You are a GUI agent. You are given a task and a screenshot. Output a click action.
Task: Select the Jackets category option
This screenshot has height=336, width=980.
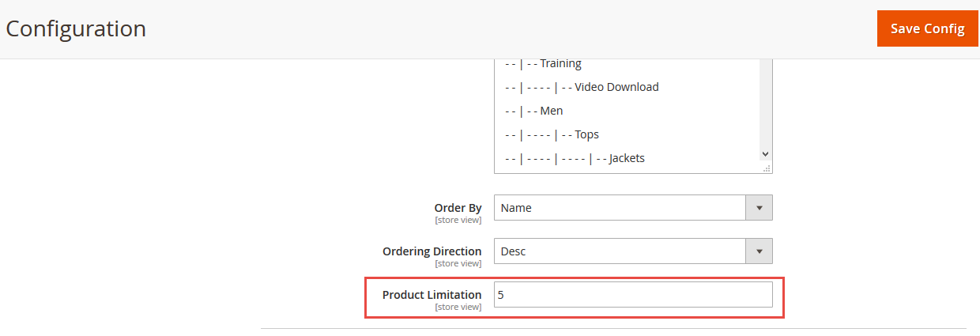628,158
